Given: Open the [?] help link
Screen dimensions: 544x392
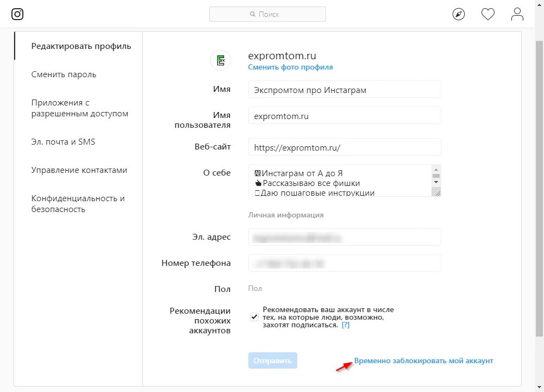Looking at the screenshot, I should coord(346,325).
